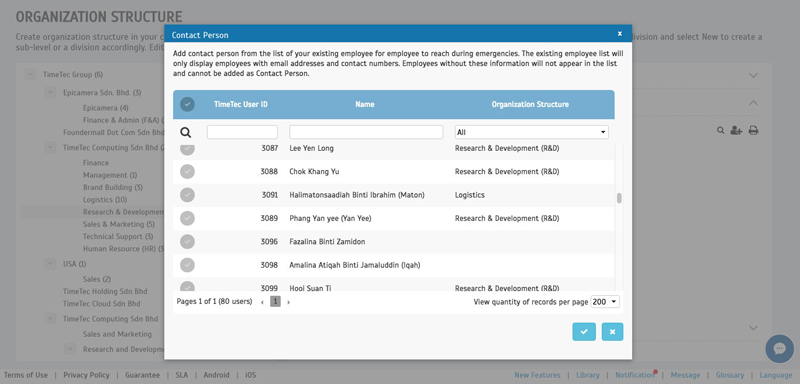Collapse the panel with up chevron

pos(753,103)
